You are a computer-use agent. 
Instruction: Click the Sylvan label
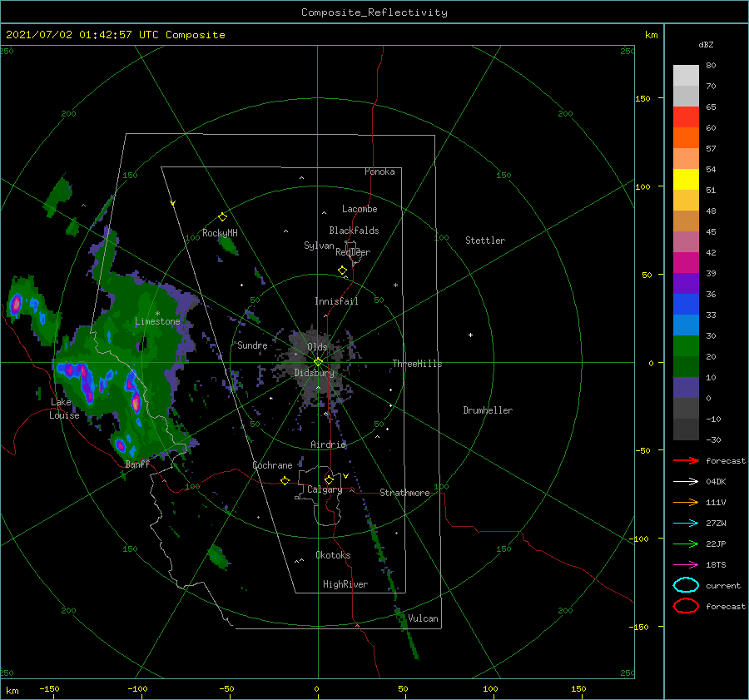coord(319,246)
